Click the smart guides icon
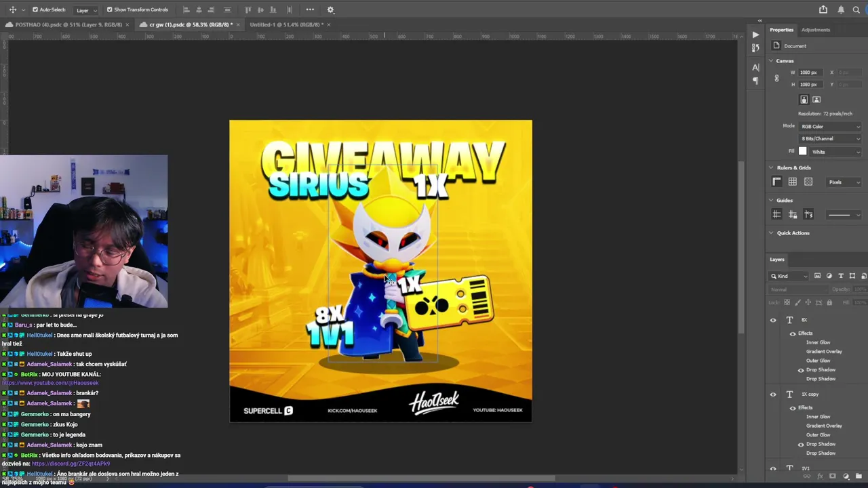This screenshot has width=868, height=488. pyautogui.click(x=808, y=214)
